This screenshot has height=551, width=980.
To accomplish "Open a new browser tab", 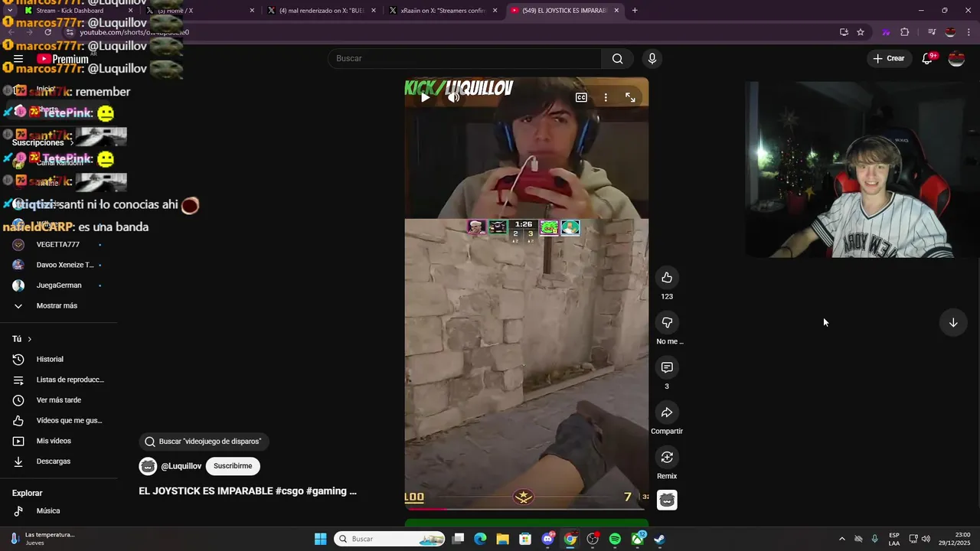I will point(635,11).
